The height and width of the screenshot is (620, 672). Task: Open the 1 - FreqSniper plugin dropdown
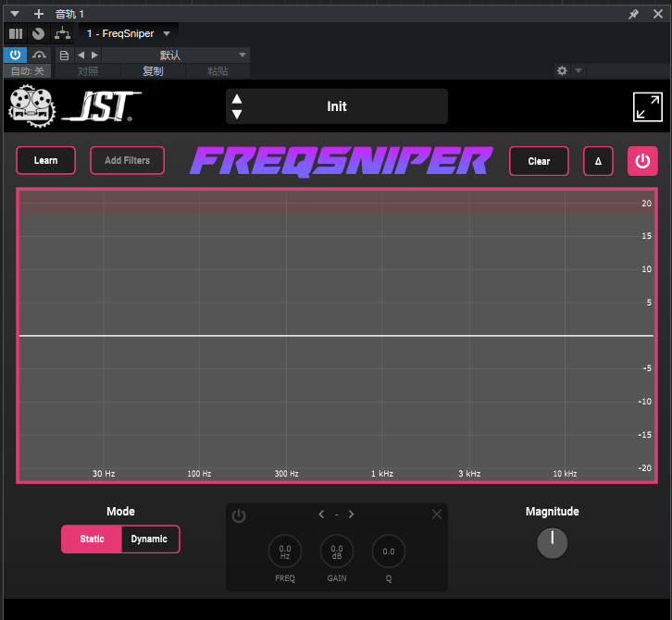click(128, 33)
